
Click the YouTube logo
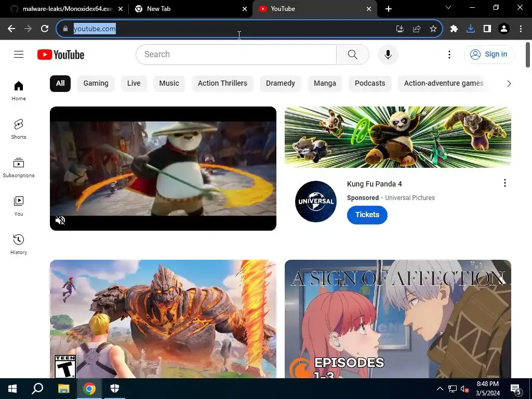61,55
